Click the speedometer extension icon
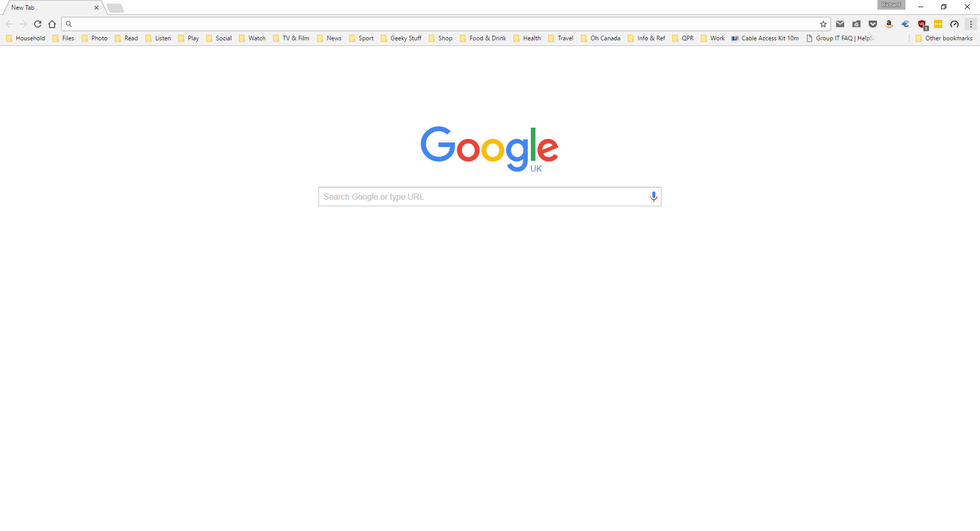 (954, 24)
